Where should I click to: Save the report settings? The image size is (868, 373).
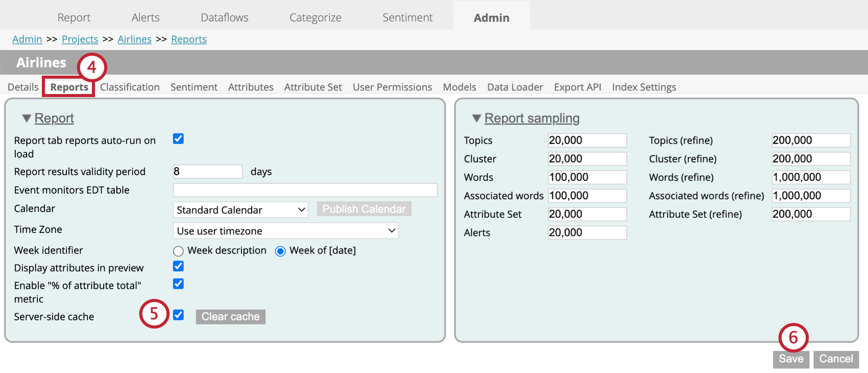(791, 359)
